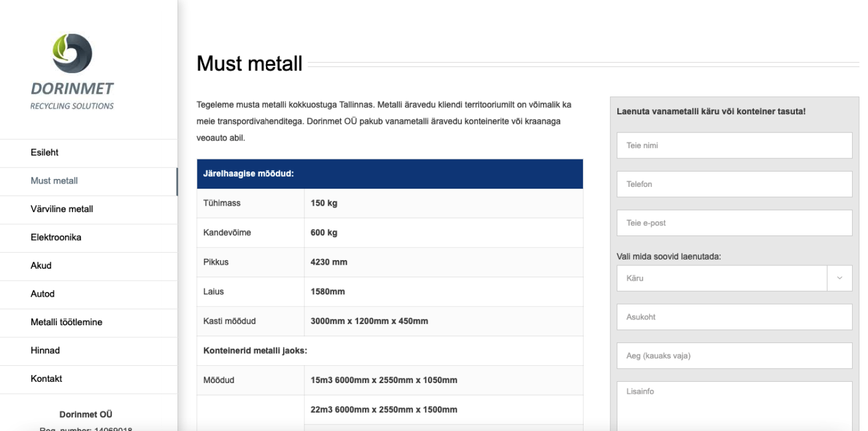Focus the Telefon input field
868x431 pixels.
coord(734,185)
